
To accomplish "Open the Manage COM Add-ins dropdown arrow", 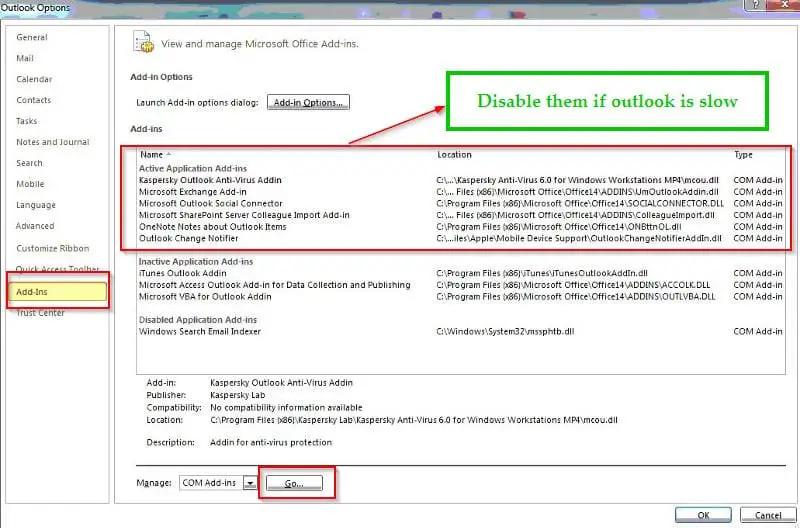I will pos(249,483).
